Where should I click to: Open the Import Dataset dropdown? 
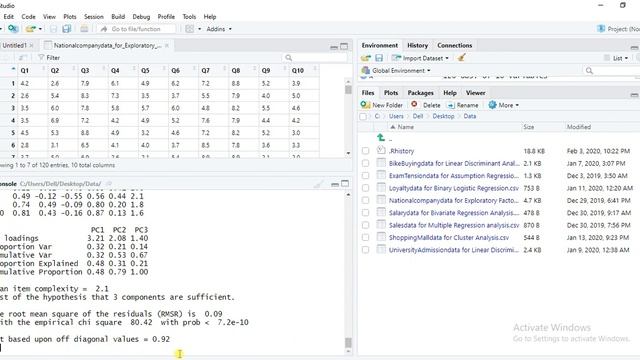pos(420,58)
